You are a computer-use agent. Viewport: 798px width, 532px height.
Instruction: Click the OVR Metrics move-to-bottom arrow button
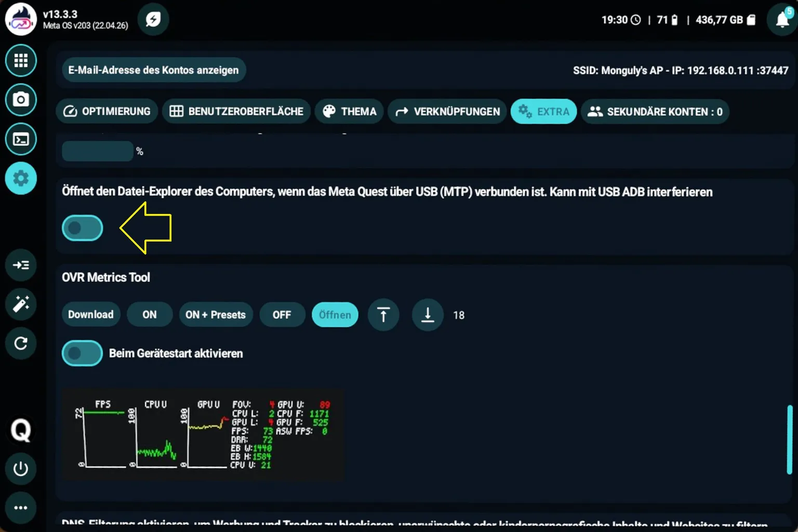click(428, 315)
